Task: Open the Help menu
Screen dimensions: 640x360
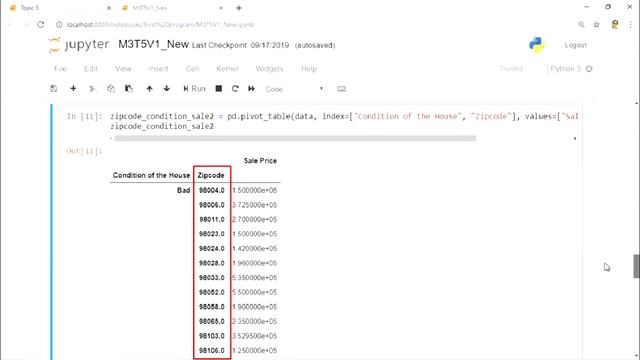Action: coord(309,69)
